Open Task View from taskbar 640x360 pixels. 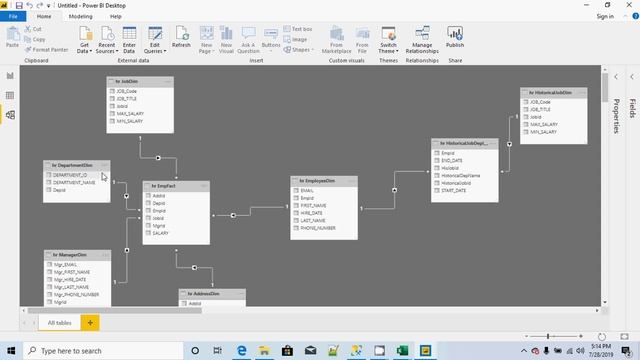coord(218,351)
